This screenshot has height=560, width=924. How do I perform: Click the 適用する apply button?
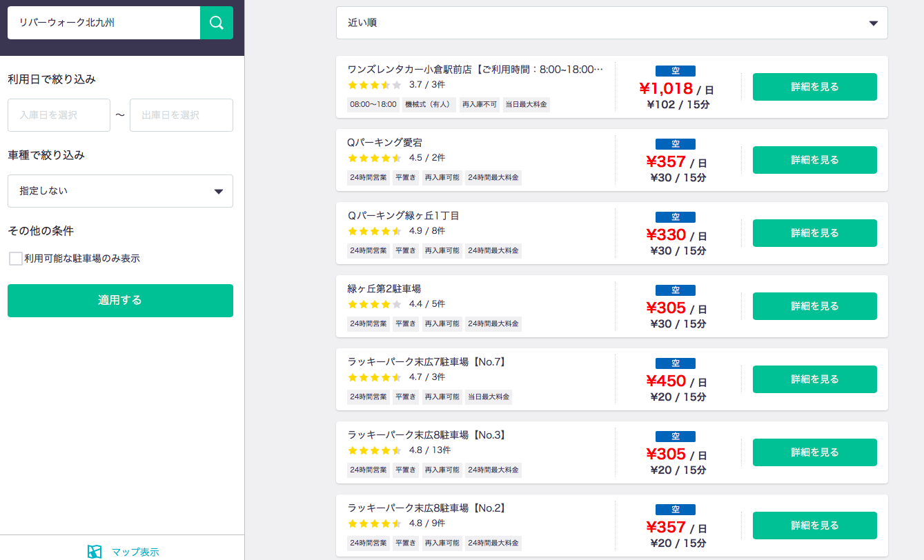pyautogui.click(x=120, y=301)
